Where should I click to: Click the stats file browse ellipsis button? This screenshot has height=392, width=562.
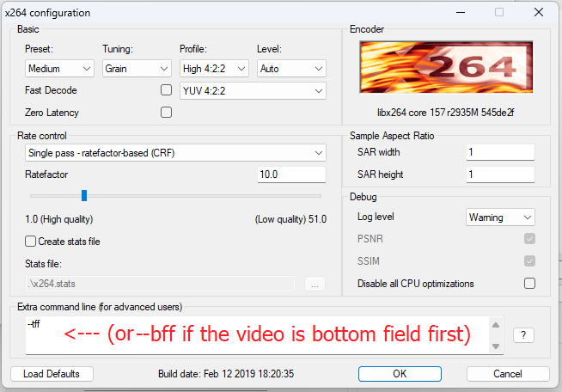click(314, 284)
